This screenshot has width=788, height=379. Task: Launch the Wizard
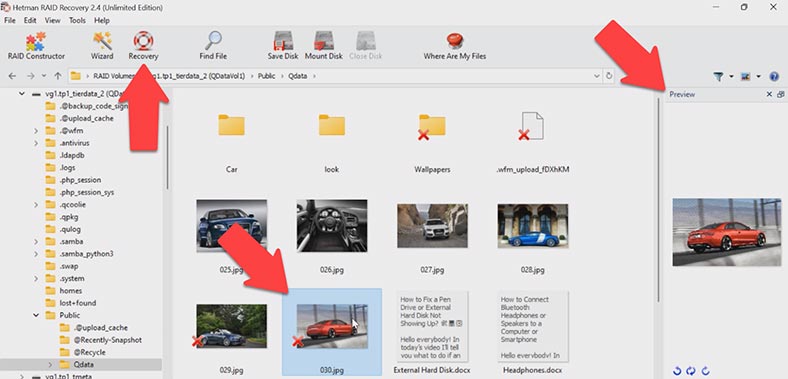(102, 46)
